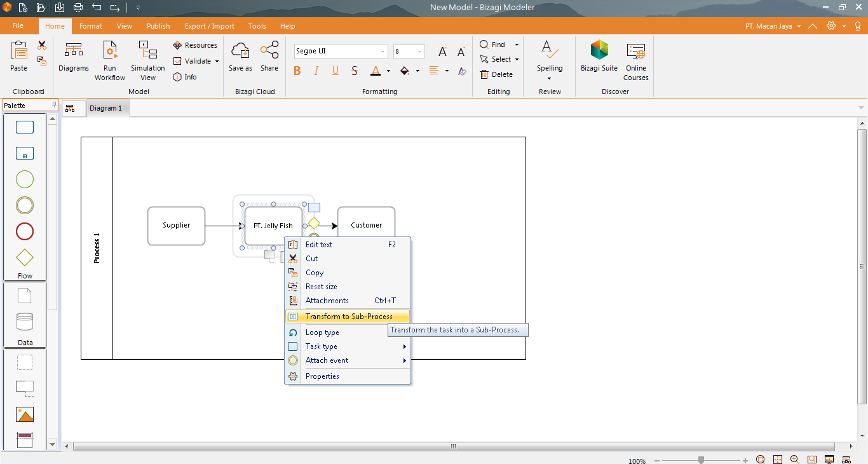Open Task type submenu

point(348,346)
